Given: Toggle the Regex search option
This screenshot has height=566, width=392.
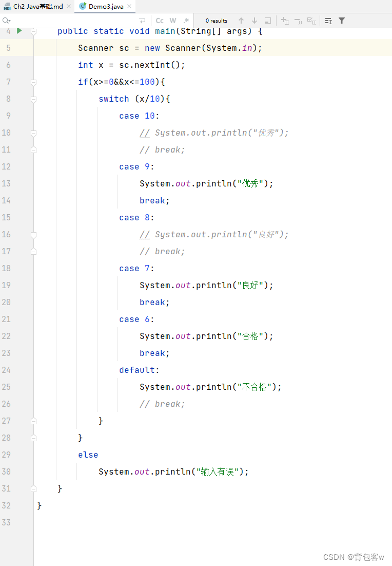Looking at the screenshot, I should coord(186,21).
